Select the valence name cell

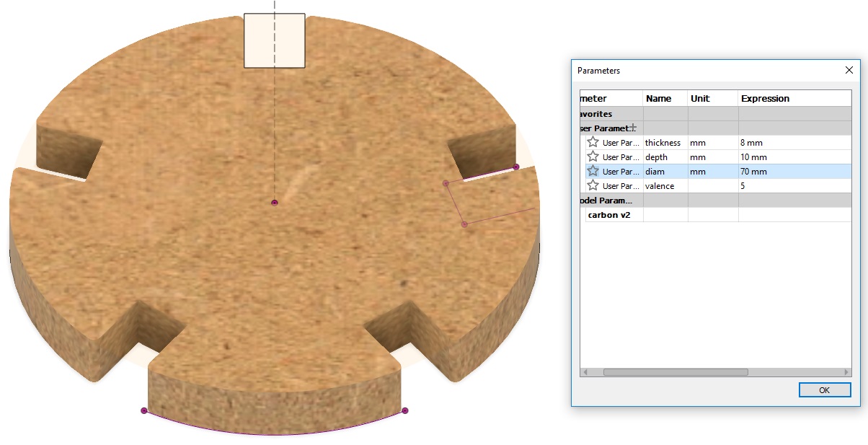click(x=665, y=186)
